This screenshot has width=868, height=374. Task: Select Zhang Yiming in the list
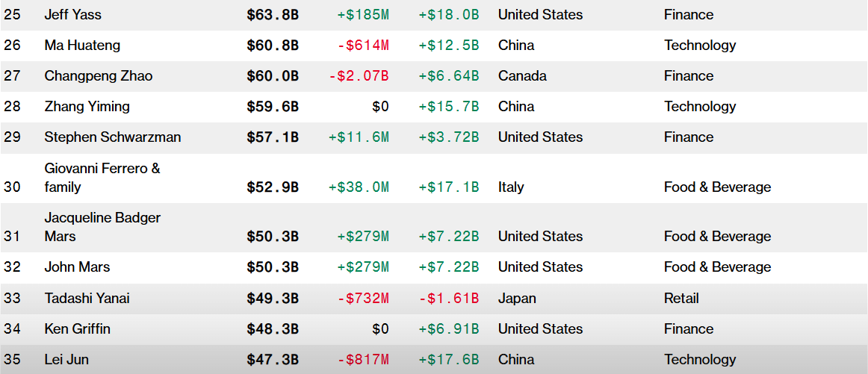(x=87, y=107)
